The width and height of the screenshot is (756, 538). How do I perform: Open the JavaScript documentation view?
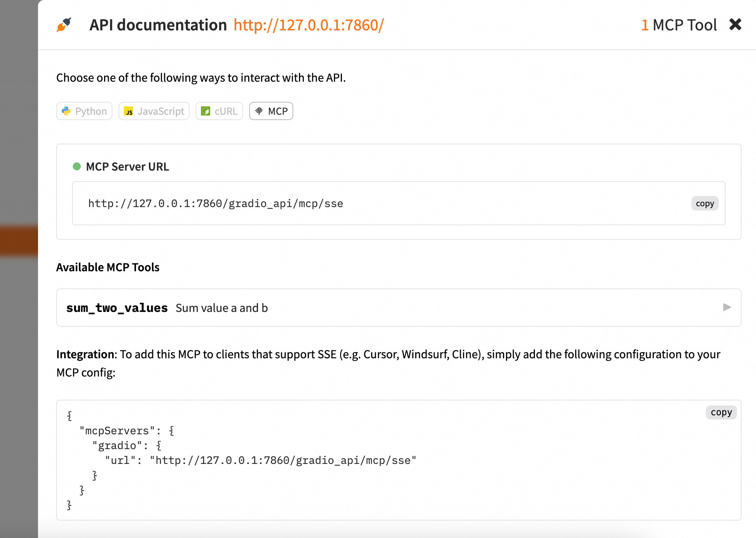(x=154, y=111)
